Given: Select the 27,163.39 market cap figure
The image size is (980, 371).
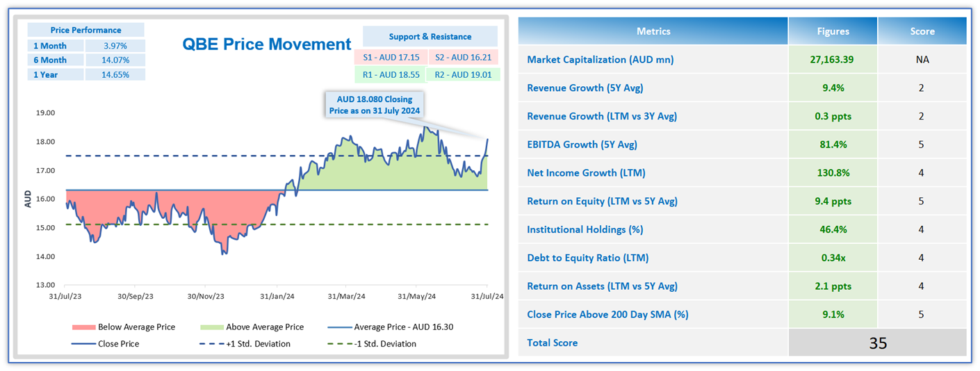Looking at the screenshot, I should tap(833, 60).
